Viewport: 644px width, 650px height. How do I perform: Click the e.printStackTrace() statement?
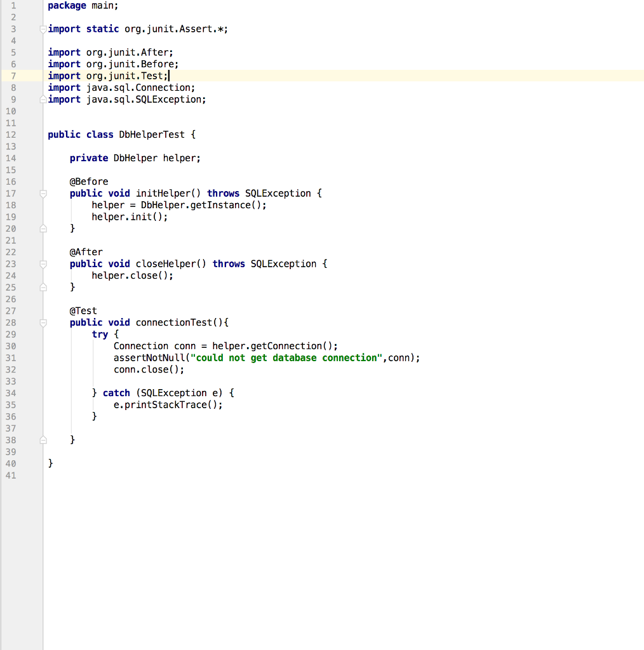167,404
